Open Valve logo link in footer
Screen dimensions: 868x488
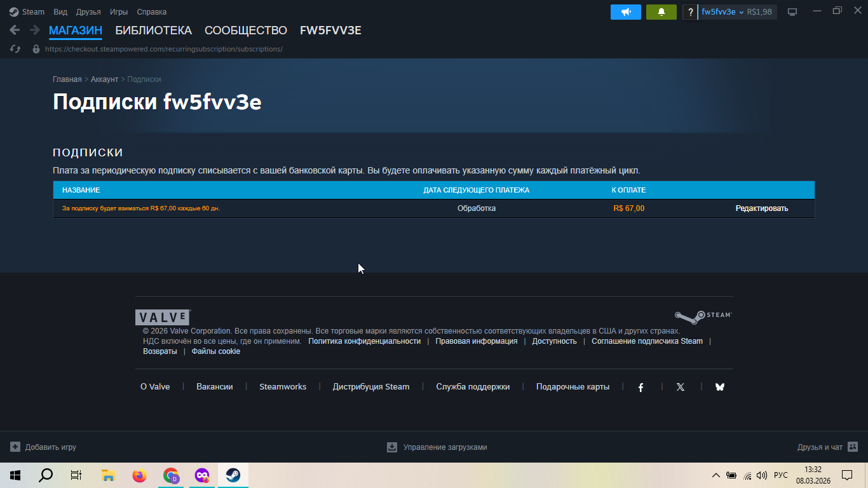[163, 317]
